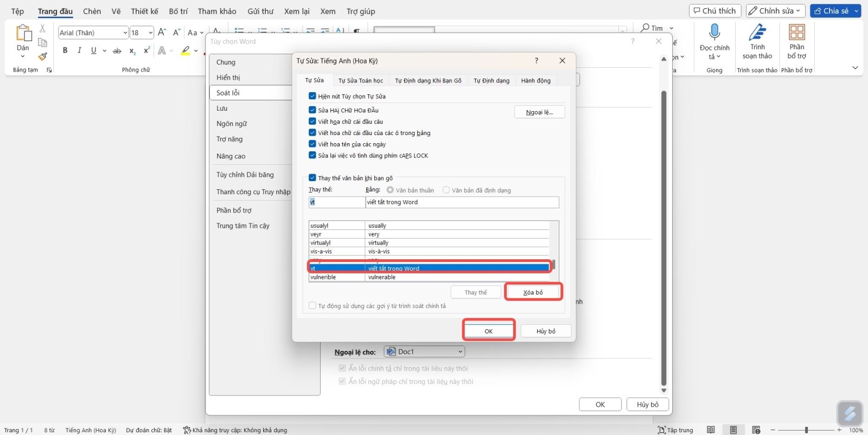Select the Văn bản thuần radio button

click(390, 190)
